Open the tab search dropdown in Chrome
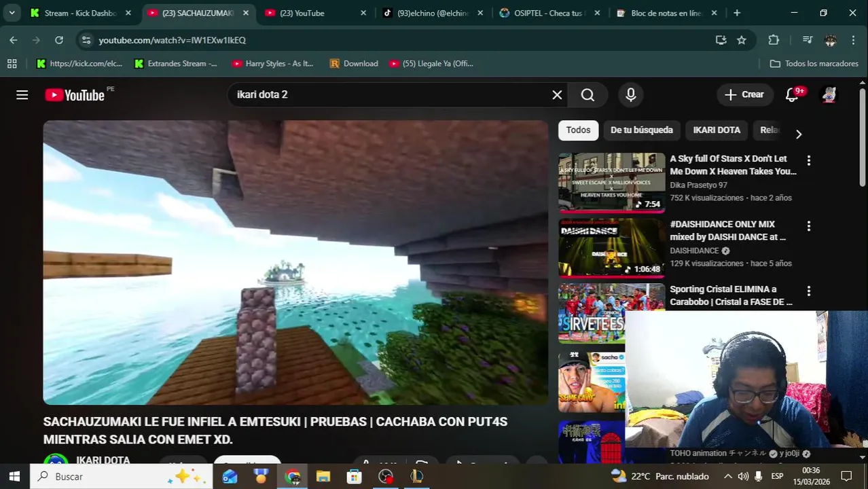This screenshot has width=868, height=489. pos(12,13)
